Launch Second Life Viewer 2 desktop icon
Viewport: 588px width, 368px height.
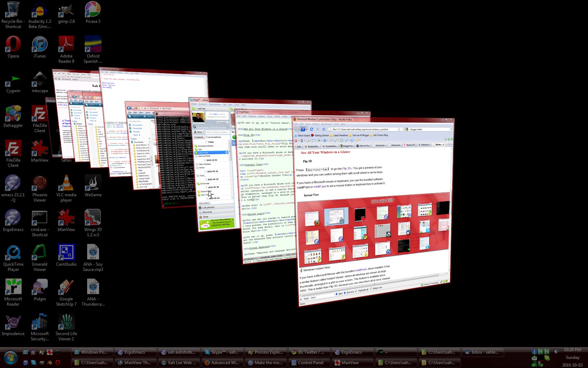[x=66, y=327]
